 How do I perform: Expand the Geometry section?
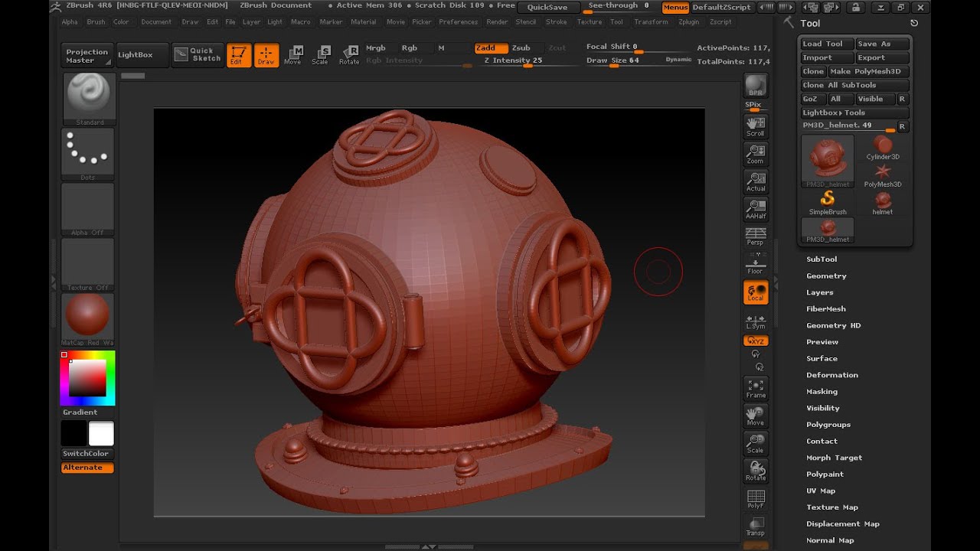click(826, 275)
